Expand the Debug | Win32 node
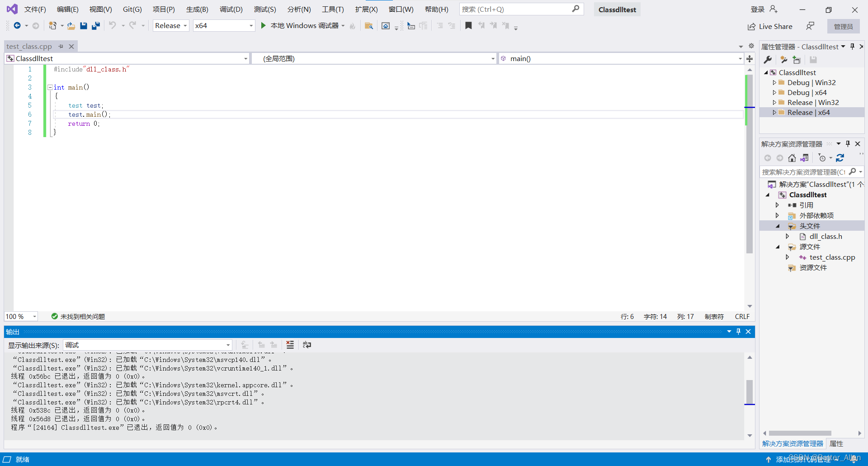The height and width of the screenshot is (466, 868). point(775,82)
